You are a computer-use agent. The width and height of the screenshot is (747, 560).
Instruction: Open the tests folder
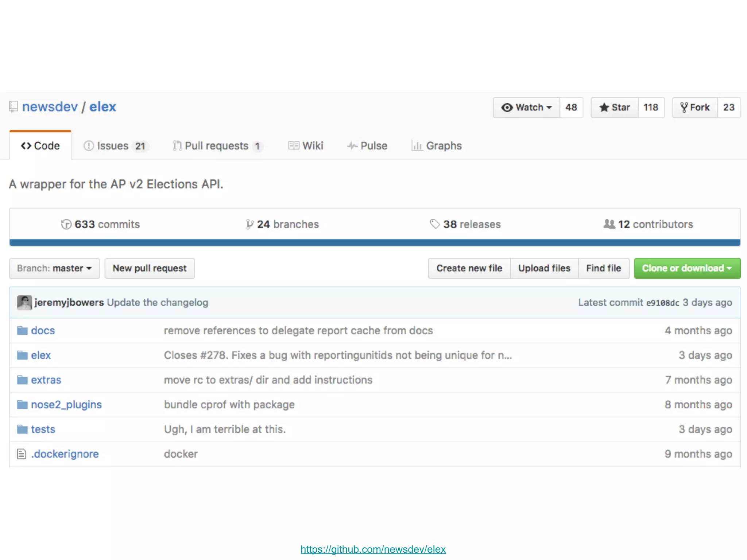click(43, 429)
